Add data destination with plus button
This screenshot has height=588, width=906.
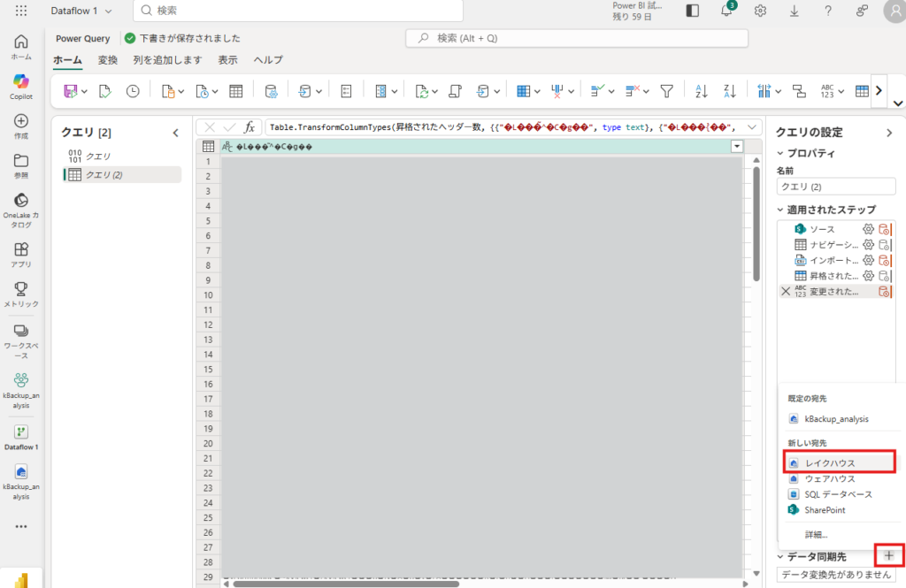coord(888,556)
